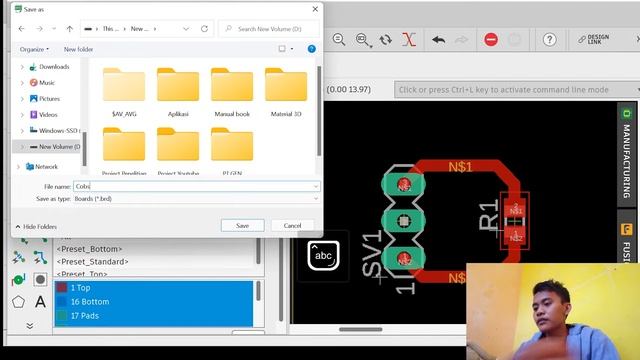Choose the Preset_Top layer preset
Screen dimensions: 640x360
[82, 274]
